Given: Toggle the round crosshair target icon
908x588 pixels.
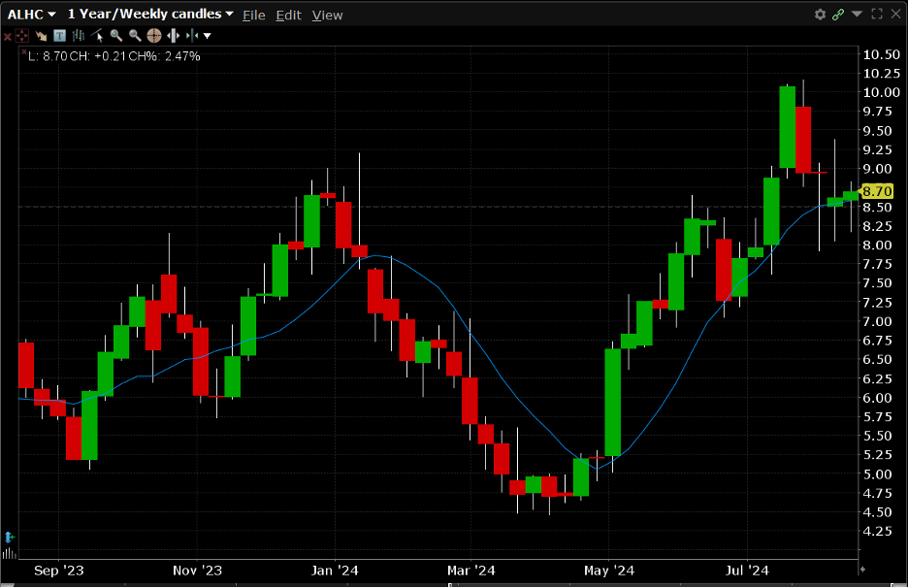Looking at the screenshot, I should pyautogui.click(x=154, y=36).
